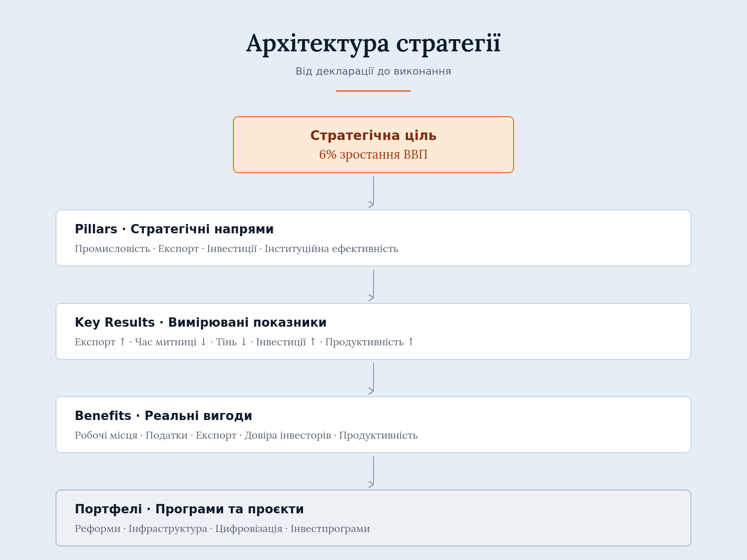Select the Key Results · Вимірювані показники heading
Image resolution: width=747 pixels, height=560 pixels.
pos(201,322)
